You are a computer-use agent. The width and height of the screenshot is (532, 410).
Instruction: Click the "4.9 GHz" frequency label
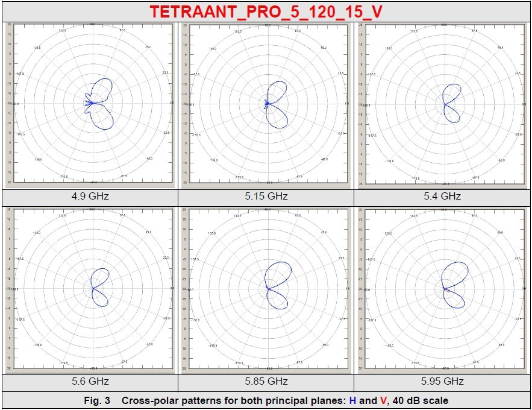(x=89, y=197)
